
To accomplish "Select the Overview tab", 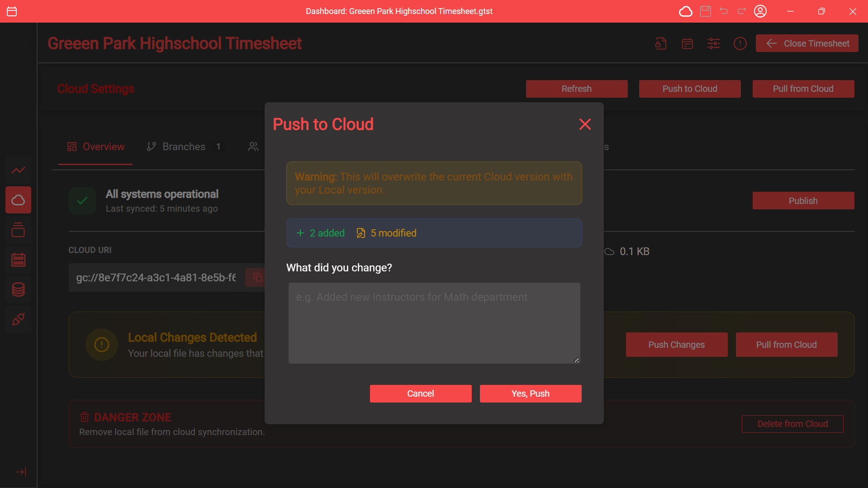I will coord(95,147).
